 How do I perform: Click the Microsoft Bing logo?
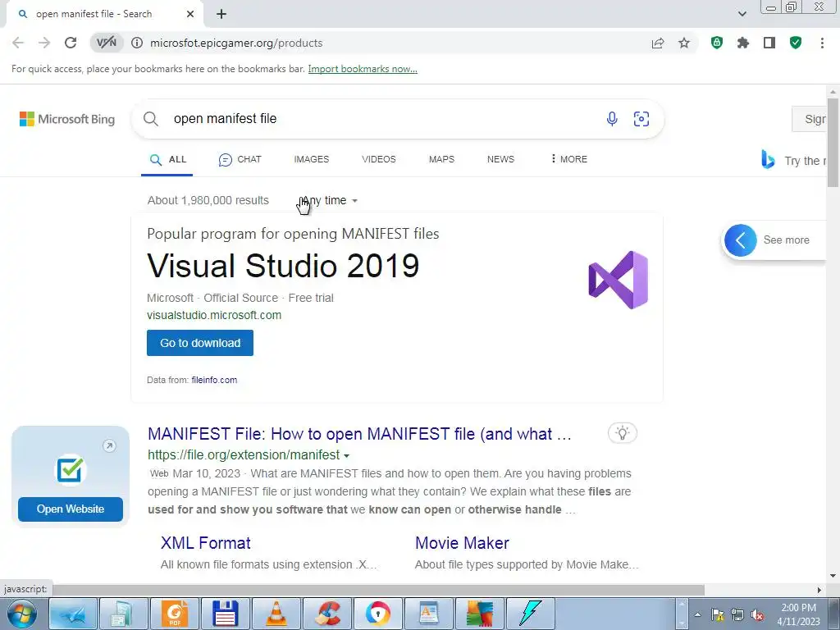point(67,119)
